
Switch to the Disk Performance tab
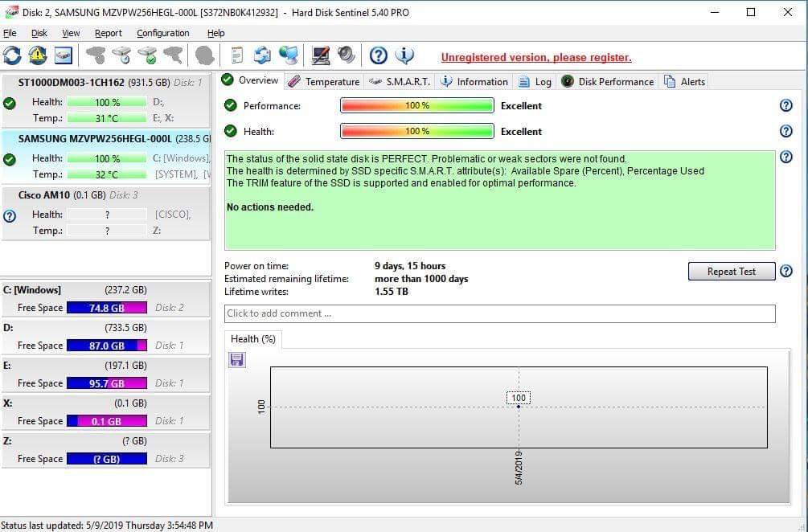(608, 81)
